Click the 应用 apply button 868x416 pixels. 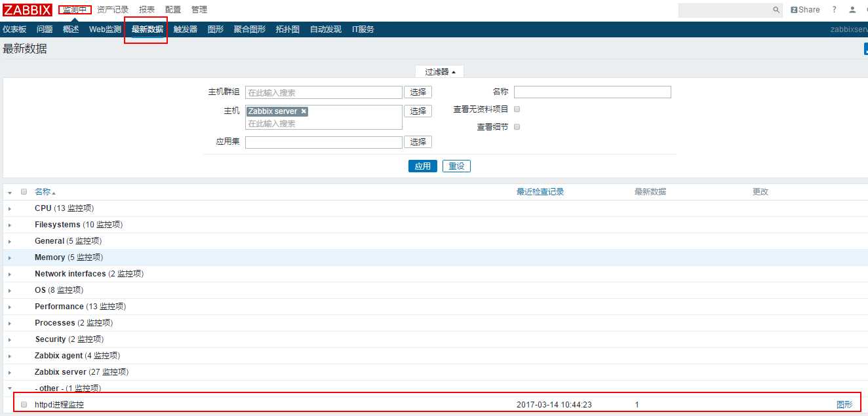coord(423,166)
